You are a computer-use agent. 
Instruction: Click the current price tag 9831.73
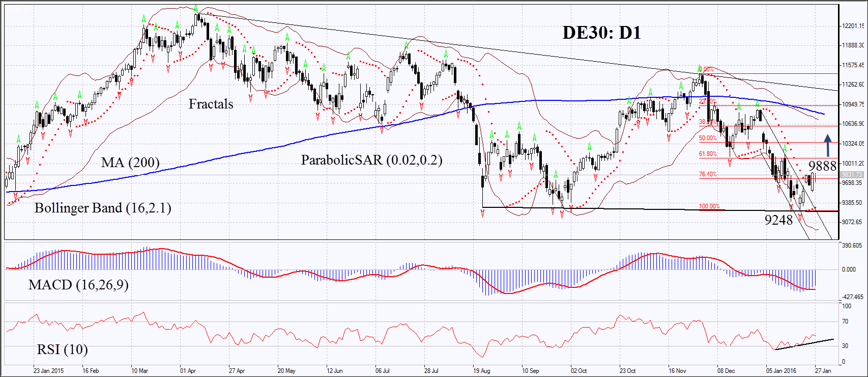(852, 174)
